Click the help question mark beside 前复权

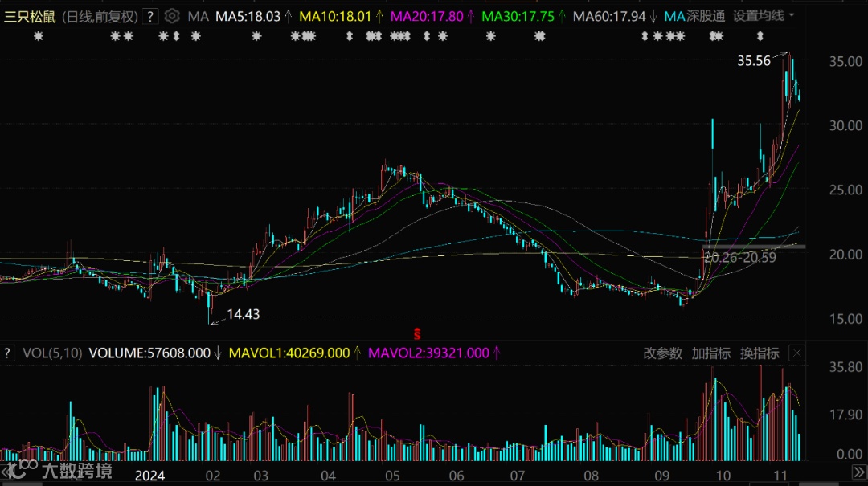click(x=150, y=17)
